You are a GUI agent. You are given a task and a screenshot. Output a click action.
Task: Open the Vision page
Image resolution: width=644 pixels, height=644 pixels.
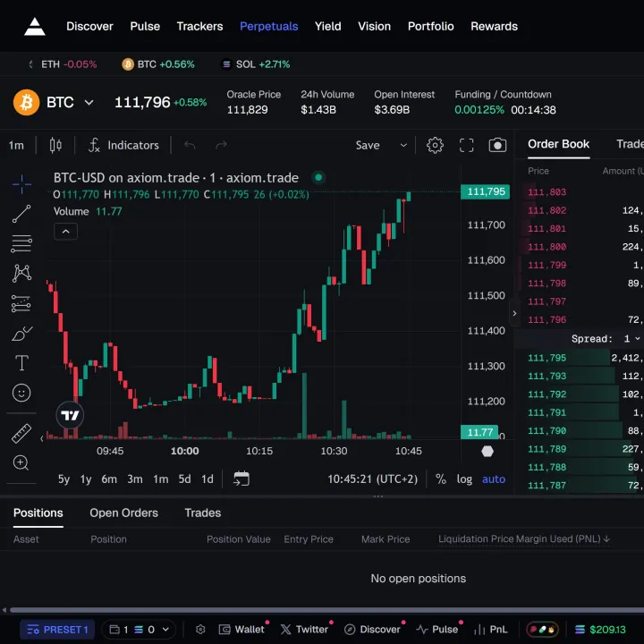click(374, 26)
